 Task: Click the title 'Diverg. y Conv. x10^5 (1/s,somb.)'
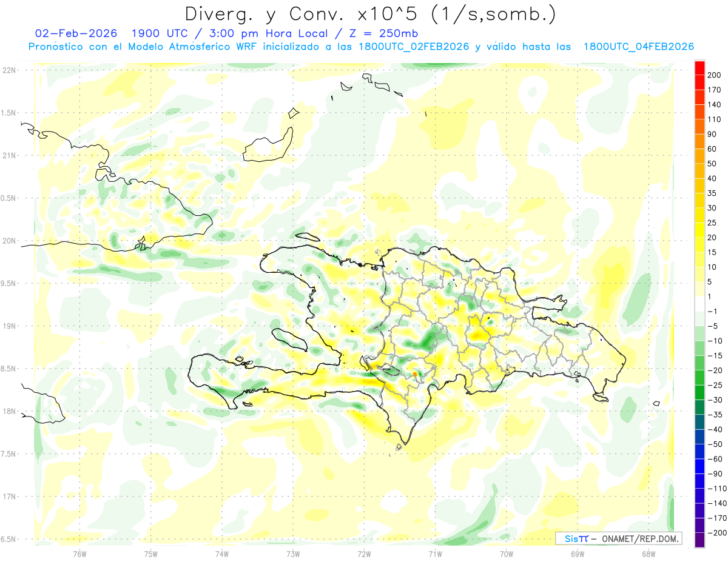[x=370, y=14]
